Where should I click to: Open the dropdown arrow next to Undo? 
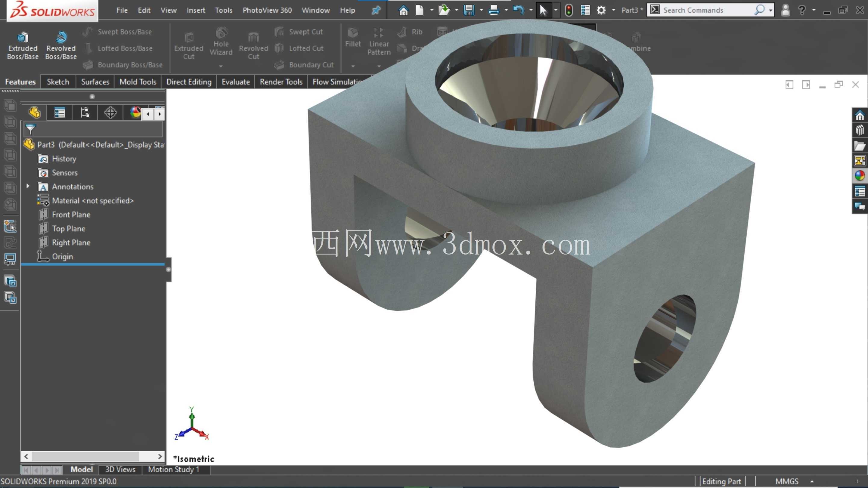531,10
